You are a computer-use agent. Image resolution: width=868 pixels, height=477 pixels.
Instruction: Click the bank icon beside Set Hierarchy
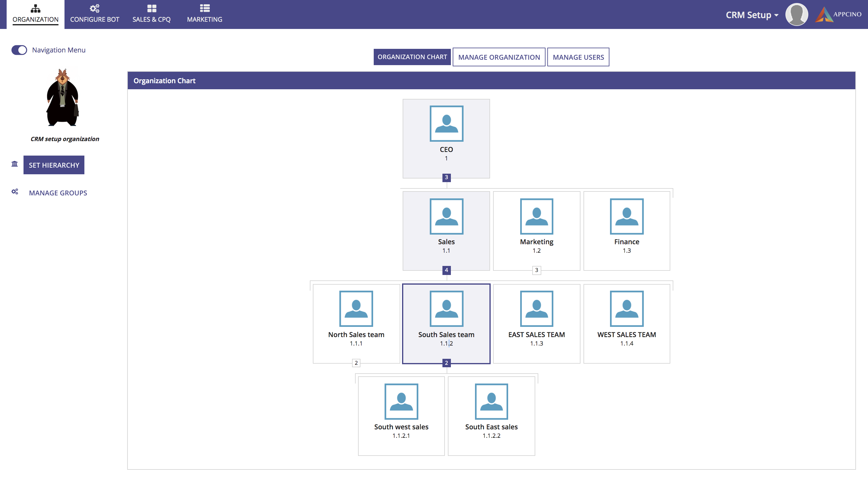tap(14, 164)
